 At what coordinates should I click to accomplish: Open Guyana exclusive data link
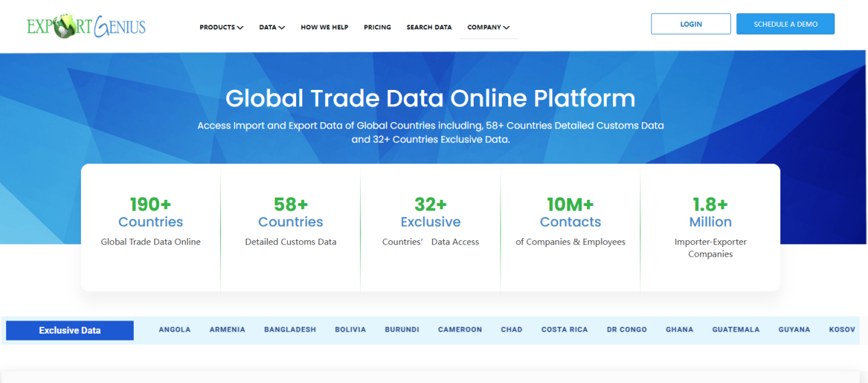pyautogui.click(x=794, y=329)
